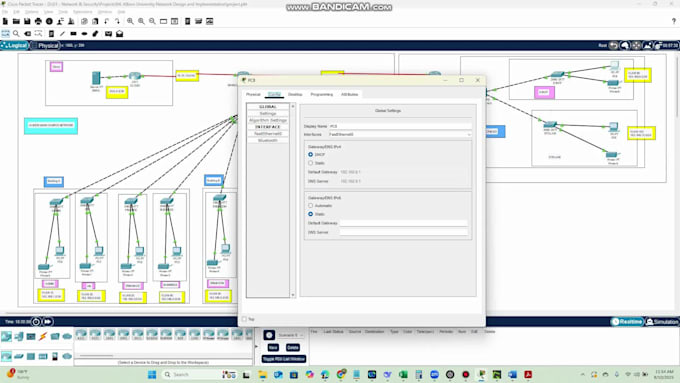Choose Network Devices category icon
Screen dimensions: 680x383
click(x=7, y=336)
